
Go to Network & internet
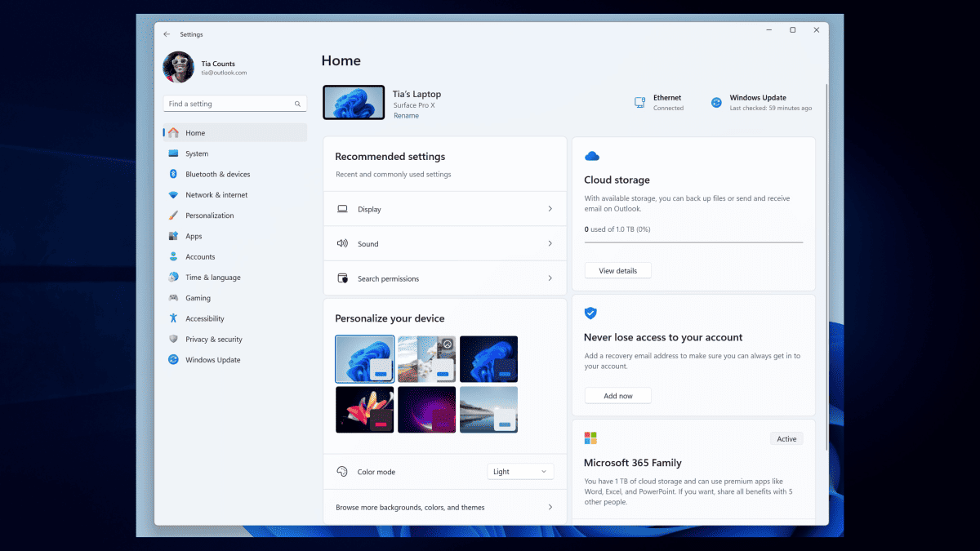(x=235, y=195)
